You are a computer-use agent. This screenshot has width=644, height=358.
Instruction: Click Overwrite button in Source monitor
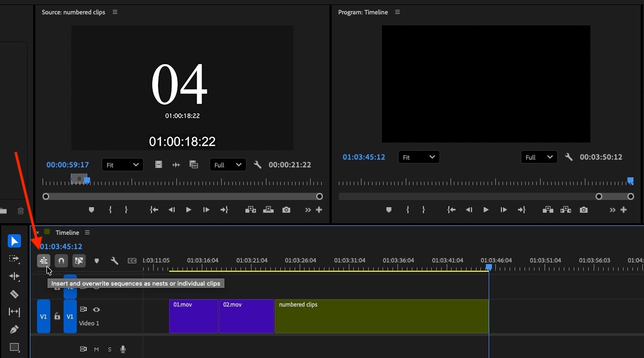[268, 210]
